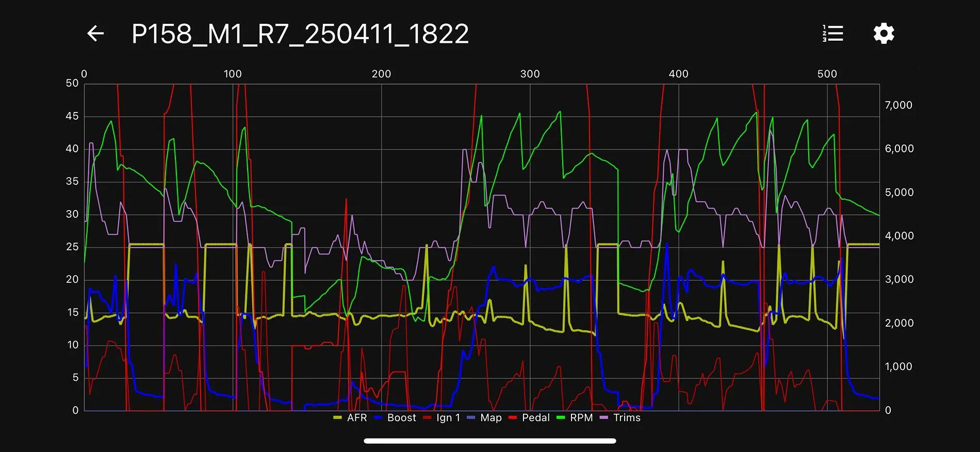
Task: Tap the 5,000 label on the right axis
Action: pos(899,192)
